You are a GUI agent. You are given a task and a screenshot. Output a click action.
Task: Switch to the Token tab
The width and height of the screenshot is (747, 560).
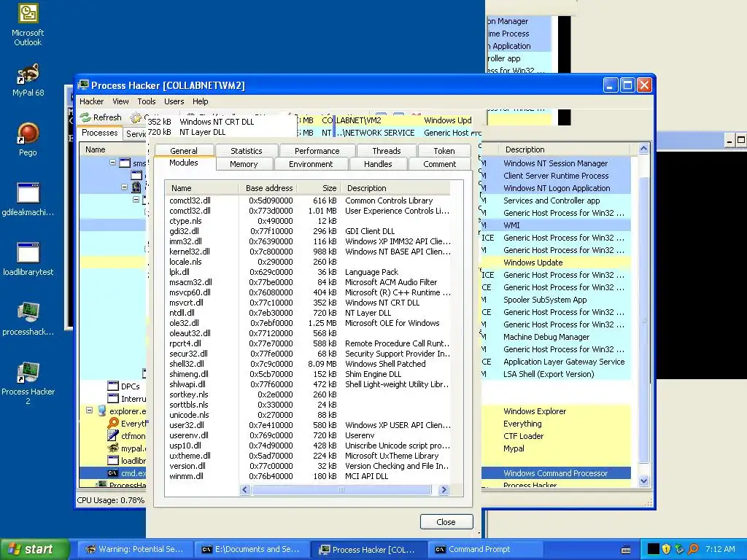[444, 151]
